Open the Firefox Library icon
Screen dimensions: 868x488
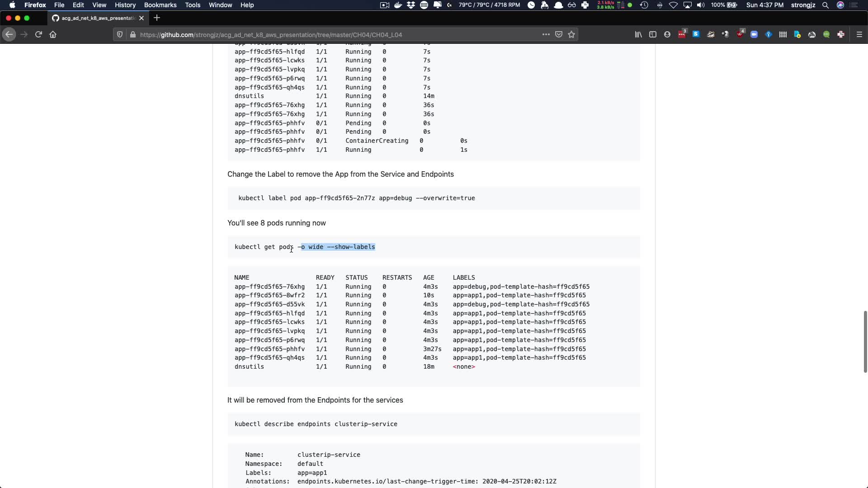(638, 34)
